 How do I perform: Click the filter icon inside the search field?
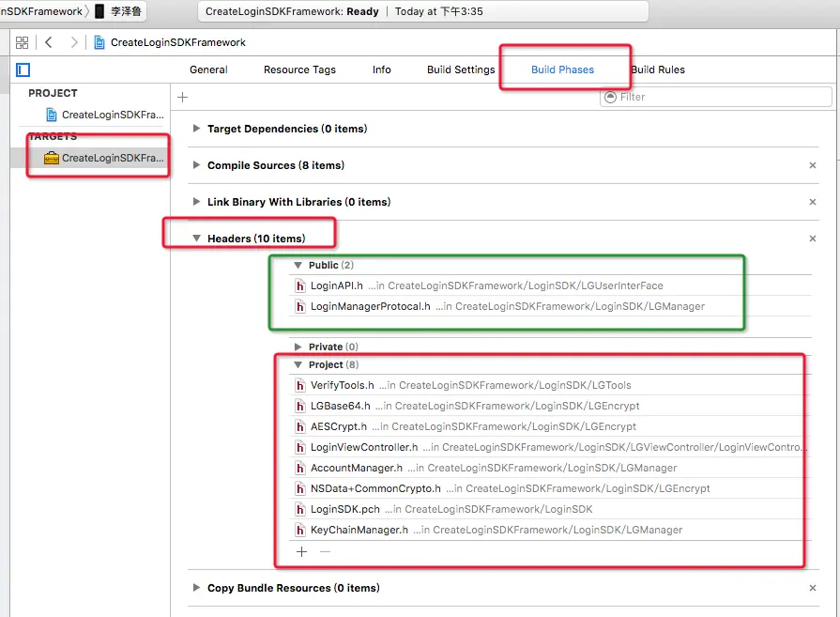pyautogui.click(x=610, y=97)
